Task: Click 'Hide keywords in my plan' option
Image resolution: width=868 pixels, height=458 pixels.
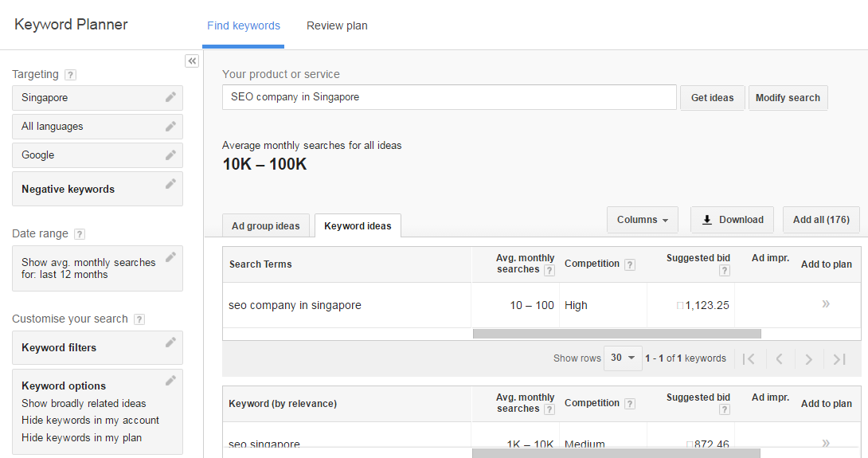Action: 81,437
